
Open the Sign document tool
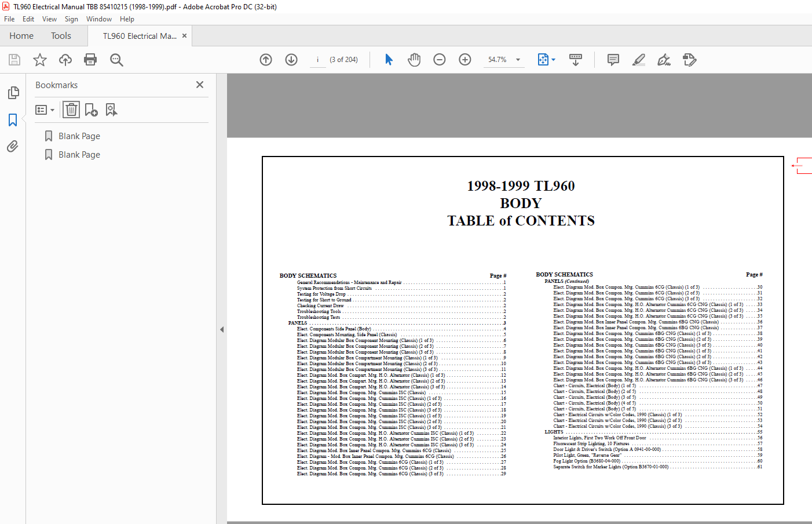click(x=664, y=60)
